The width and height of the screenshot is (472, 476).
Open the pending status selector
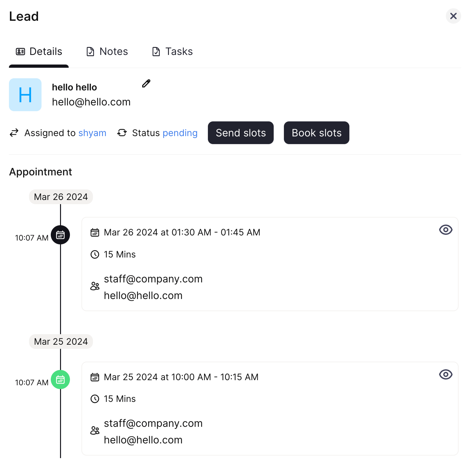pos(180,133)
